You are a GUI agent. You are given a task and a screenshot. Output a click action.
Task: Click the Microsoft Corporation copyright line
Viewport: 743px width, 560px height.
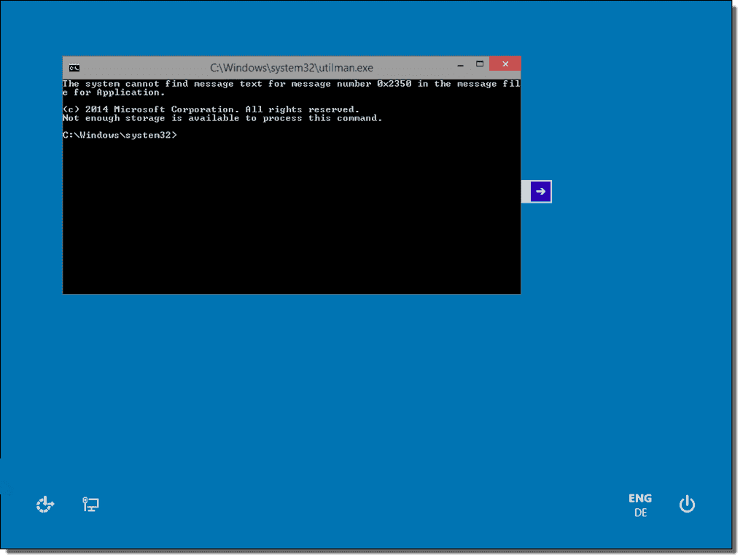[211, 109]
